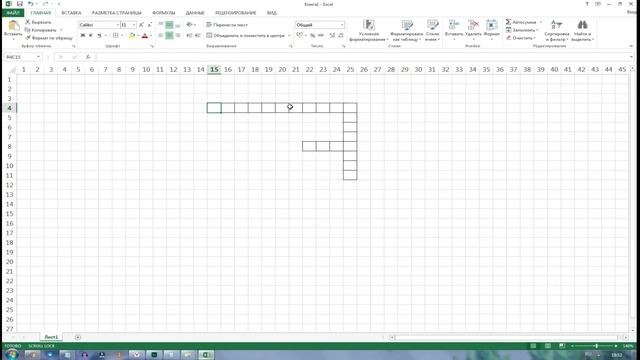
Task: Open the Merge and Center dropdown arrow
Action: point(289,36)
